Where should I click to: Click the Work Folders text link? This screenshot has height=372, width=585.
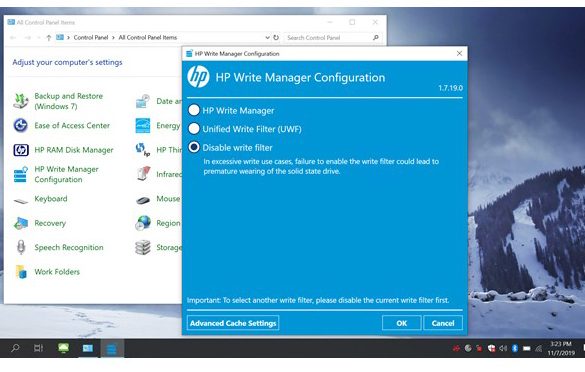tap(57, 272)
